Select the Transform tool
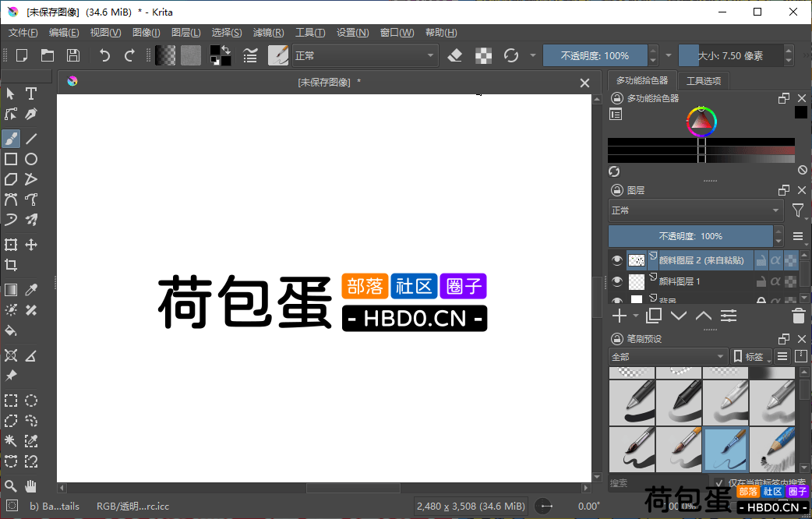 11,245
